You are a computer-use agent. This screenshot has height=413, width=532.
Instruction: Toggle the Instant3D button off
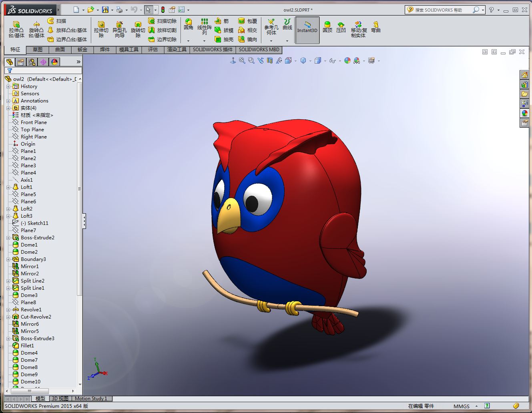[x=307, y=30]
